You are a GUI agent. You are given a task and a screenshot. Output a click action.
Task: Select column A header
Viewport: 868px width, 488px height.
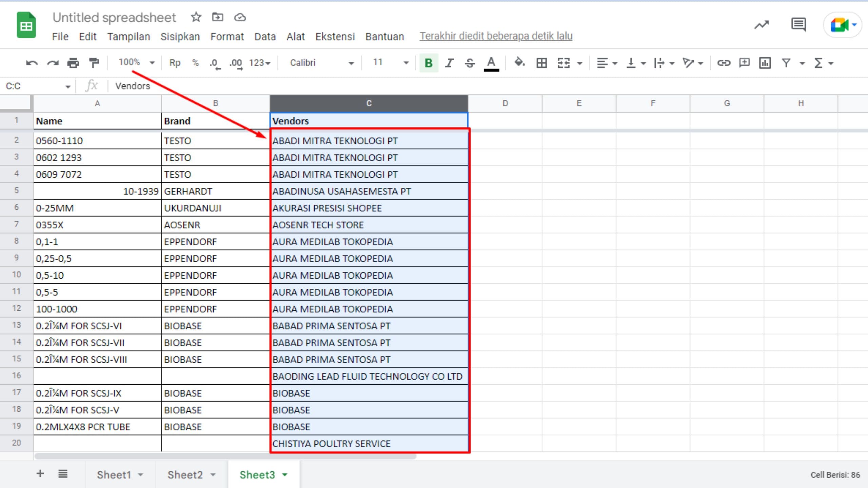pos(97,103)
